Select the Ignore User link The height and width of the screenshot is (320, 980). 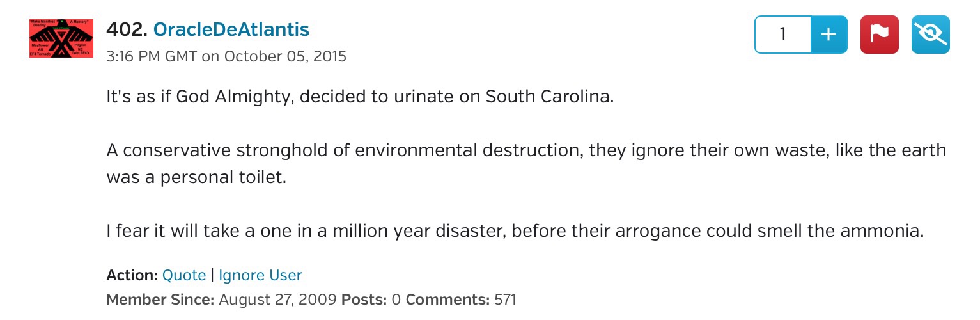click(260, 276)
